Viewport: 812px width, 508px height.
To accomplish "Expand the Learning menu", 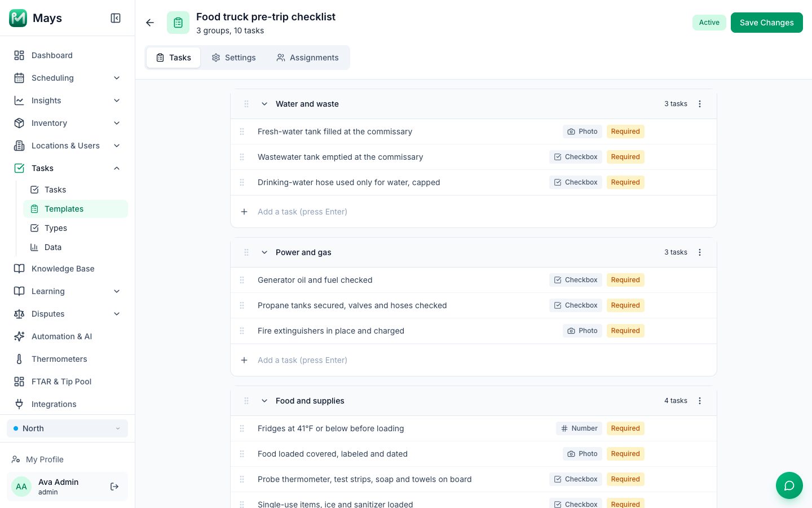I will coord(67,291).
